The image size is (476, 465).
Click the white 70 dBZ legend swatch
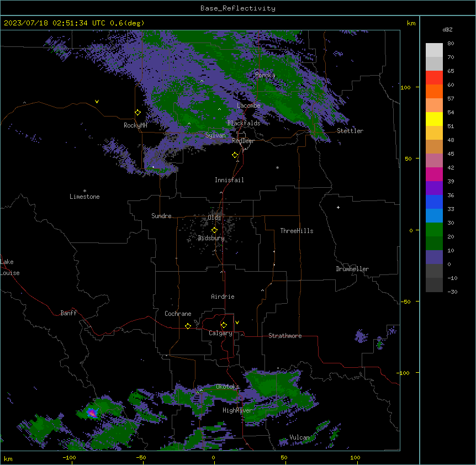tap(434, 50)
